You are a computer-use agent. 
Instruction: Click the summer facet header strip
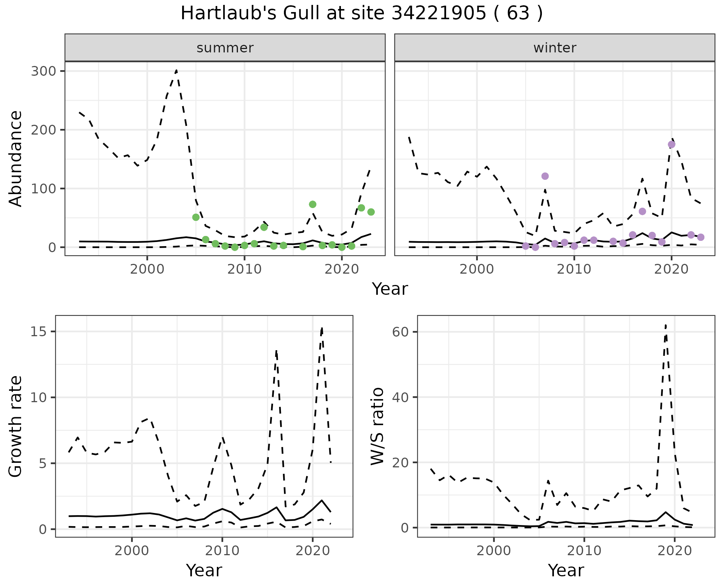tap(225, 48)
